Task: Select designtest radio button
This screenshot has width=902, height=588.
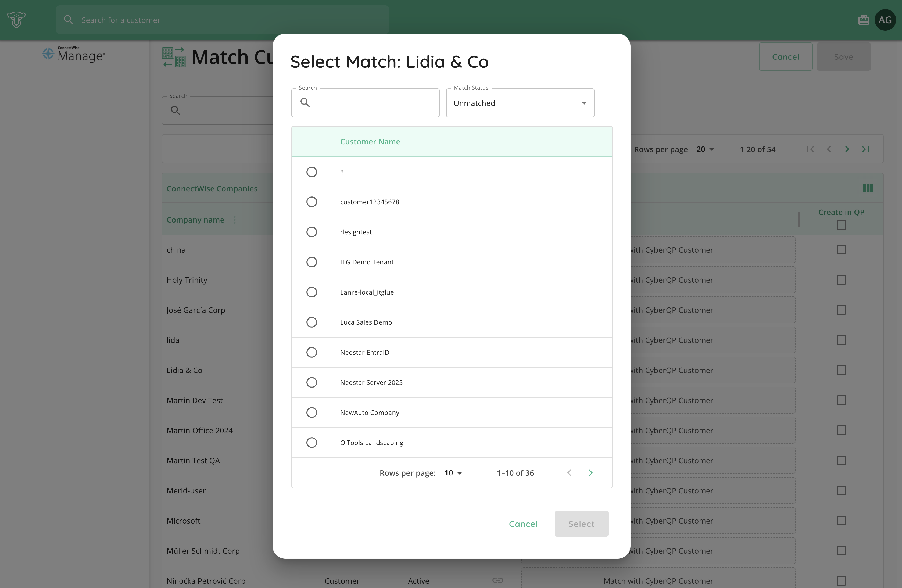Action: point(312,231)
